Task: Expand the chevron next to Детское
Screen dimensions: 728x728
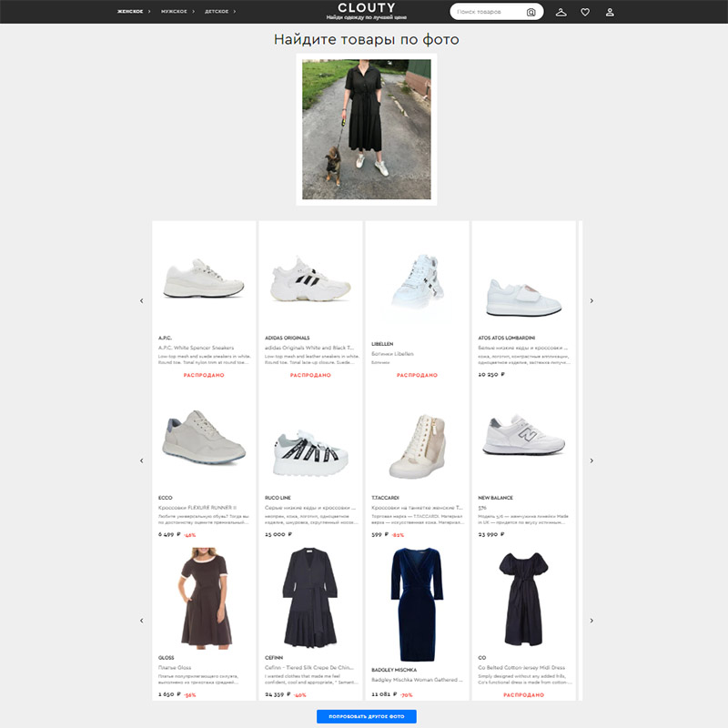Action: point(235,11)
